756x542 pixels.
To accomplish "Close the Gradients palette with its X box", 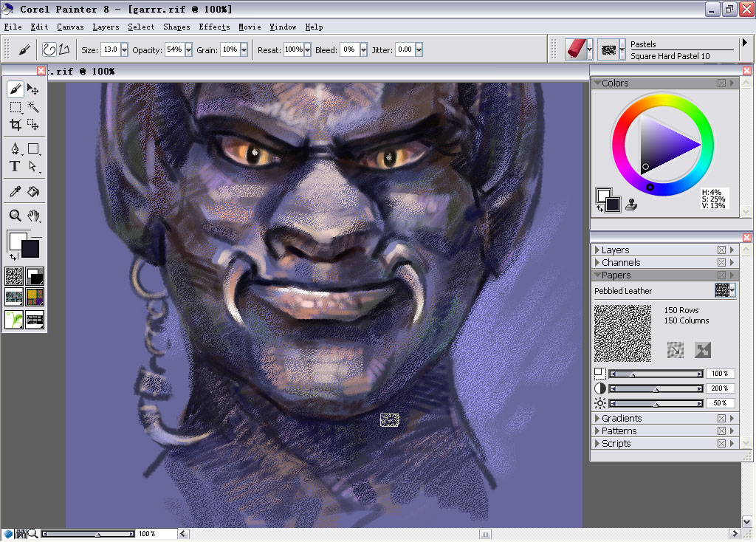I will 721,418.
